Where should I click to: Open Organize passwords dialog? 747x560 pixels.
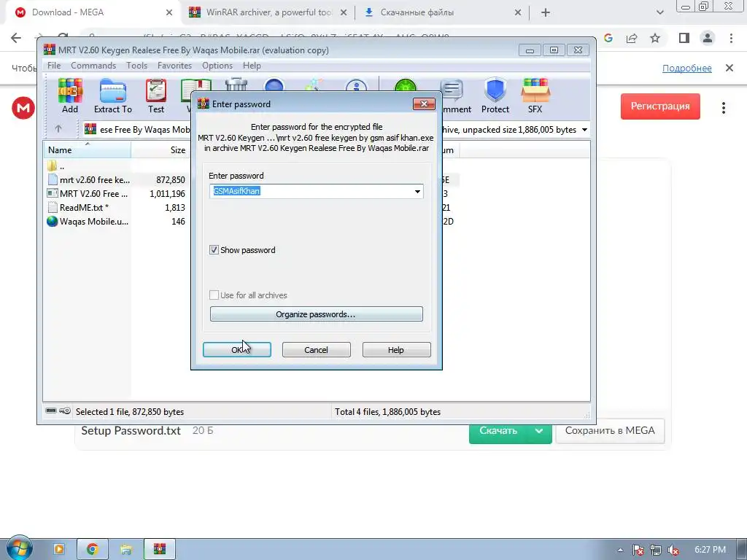(317, 314)
